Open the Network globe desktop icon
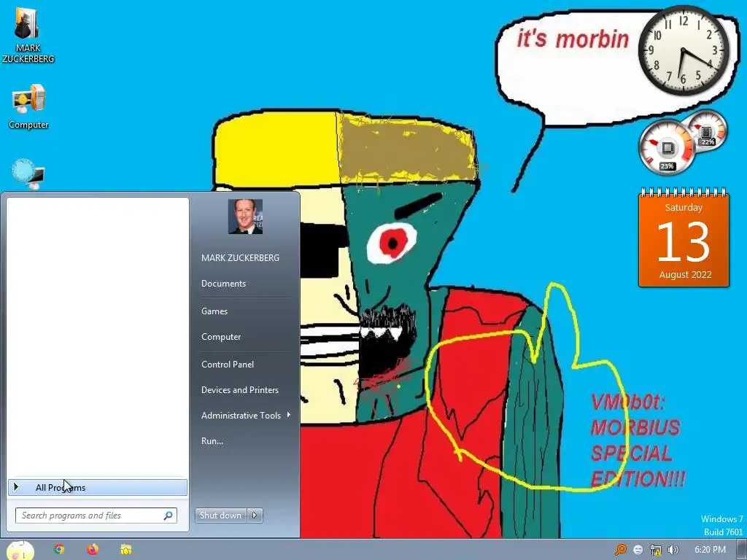The image size is (747, 560). pyautogui.click(x=28, y=174)
